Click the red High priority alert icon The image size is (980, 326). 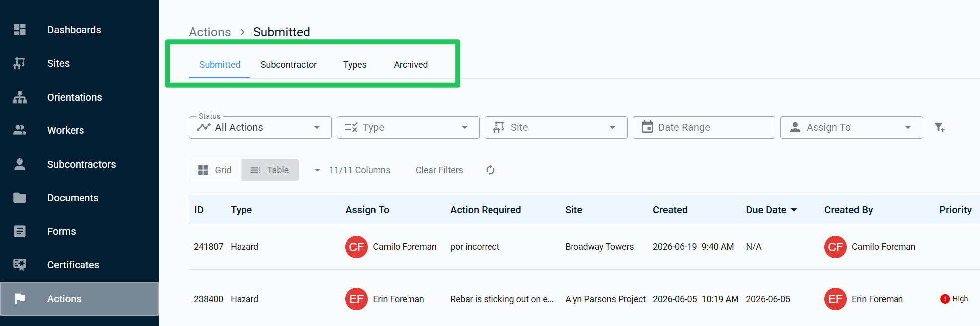(945, 299)
